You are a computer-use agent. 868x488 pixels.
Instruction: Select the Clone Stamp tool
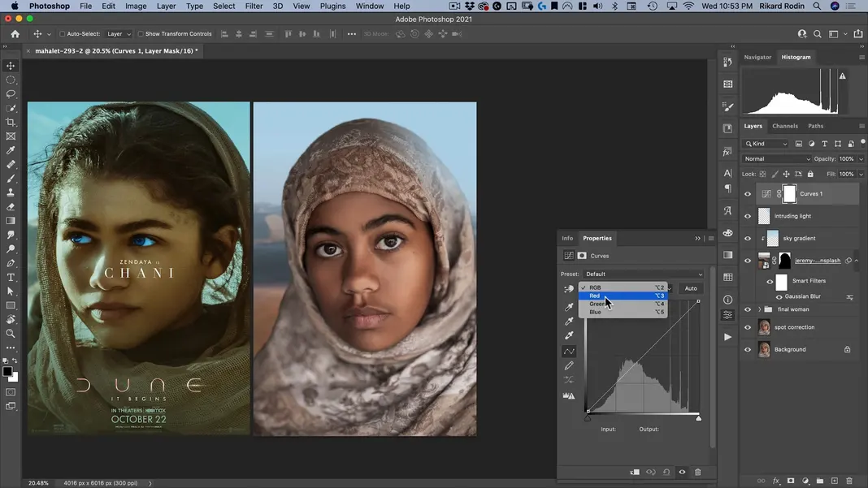point(11,192)
